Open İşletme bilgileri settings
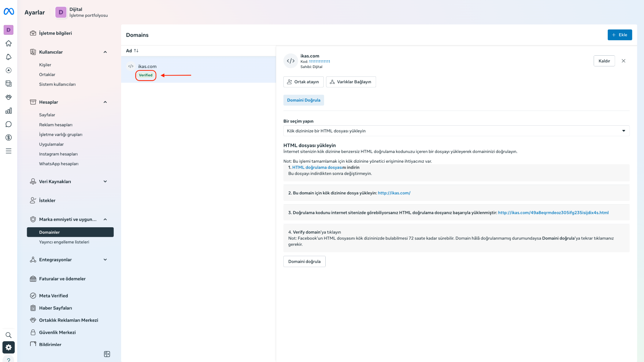Screen dimensions: 644x362 [55, 33]
